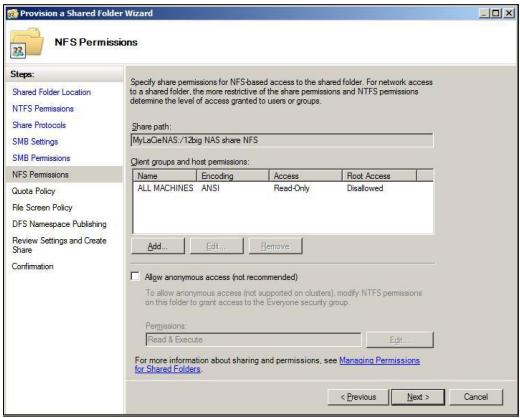Image resolution: width=520 pixels, height=418 pixels.
Task: Select Review Settings and Create Share step
Action: click(x=59, y=245)
